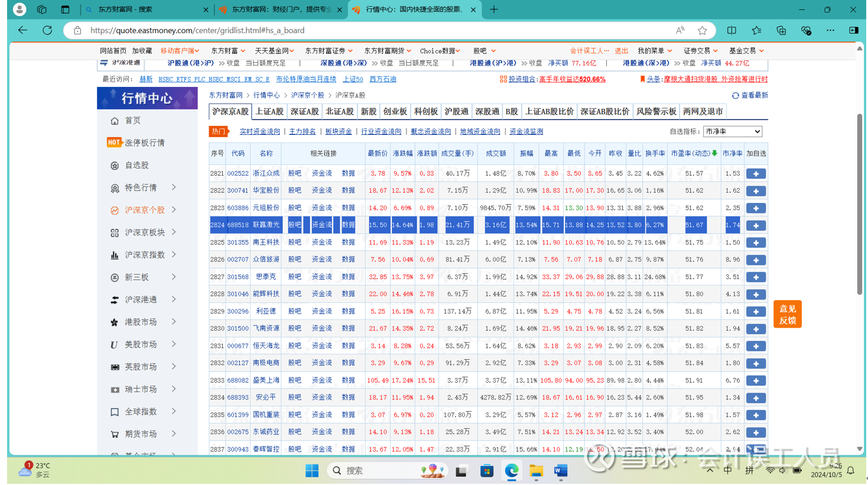This screenshot has height=485, width=868.
Task: Open Windows Start menu
Action: tap(312, 471)
